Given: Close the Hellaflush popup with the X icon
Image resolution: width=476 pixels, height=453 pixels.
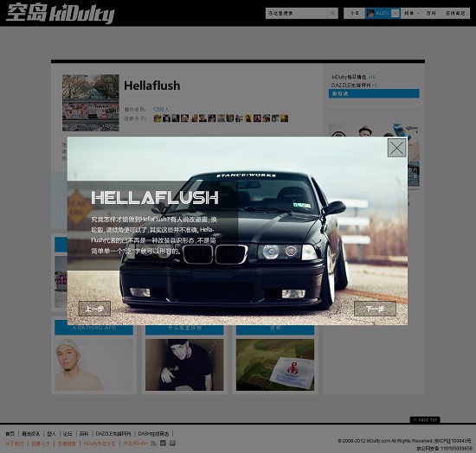Looking at the screenshot, I should pyautogui.click(x=396, y=148).
